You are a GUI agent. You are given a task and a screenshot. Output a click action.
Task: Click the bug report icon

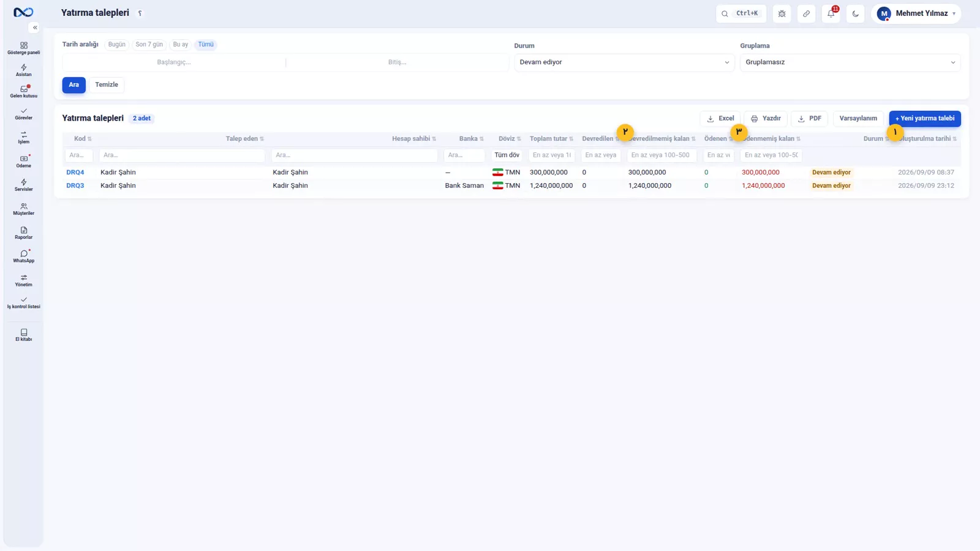(782, 13)
